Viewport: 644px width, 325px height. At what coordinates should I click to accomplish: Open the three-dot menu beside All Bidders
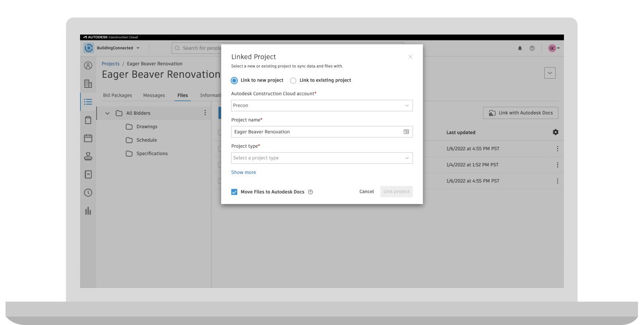coord(205,113)
